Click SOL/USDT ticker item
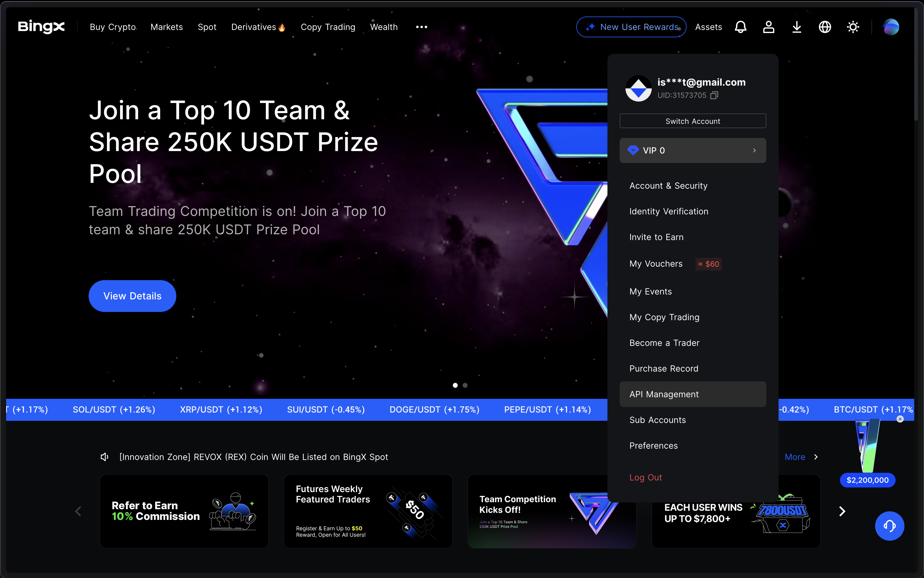This screenshot has height=578, width=924. [x=114, y=409]
